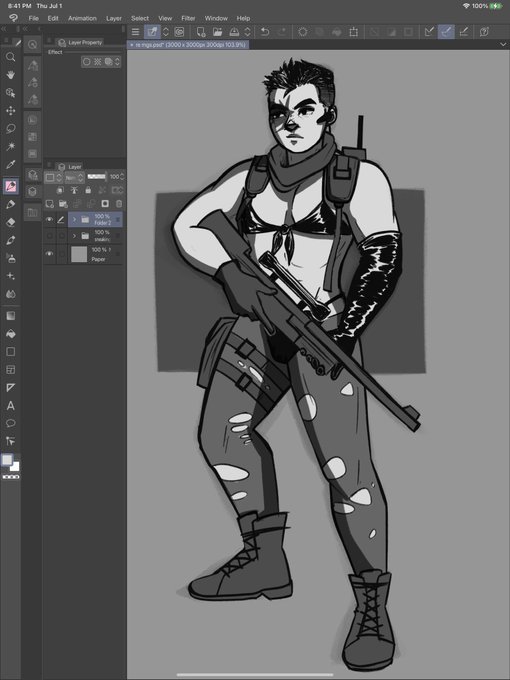Select the Eyedropper tool
Image resolution: width=510 pixels, height=680 pixels.
[10, 164]
